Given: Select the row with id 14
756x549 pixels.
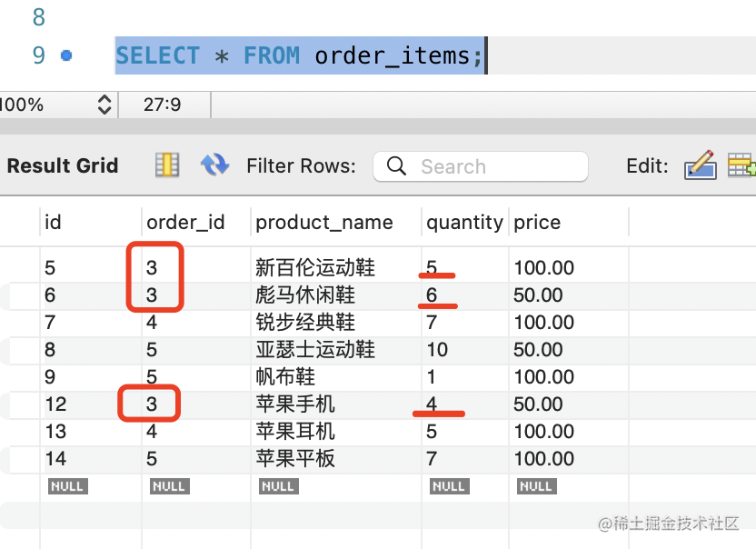Looking at the screenshot, I should click(x=55, y=459).
